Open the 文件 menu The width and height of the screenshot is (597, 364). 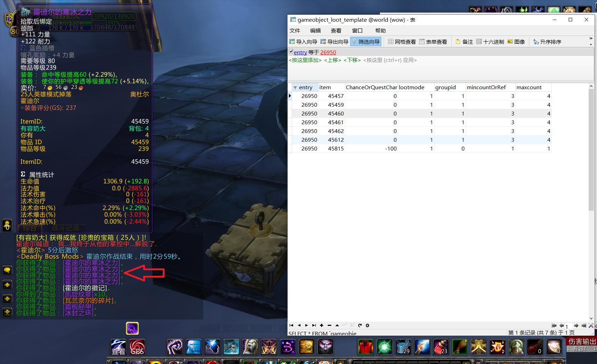(295, 31)
